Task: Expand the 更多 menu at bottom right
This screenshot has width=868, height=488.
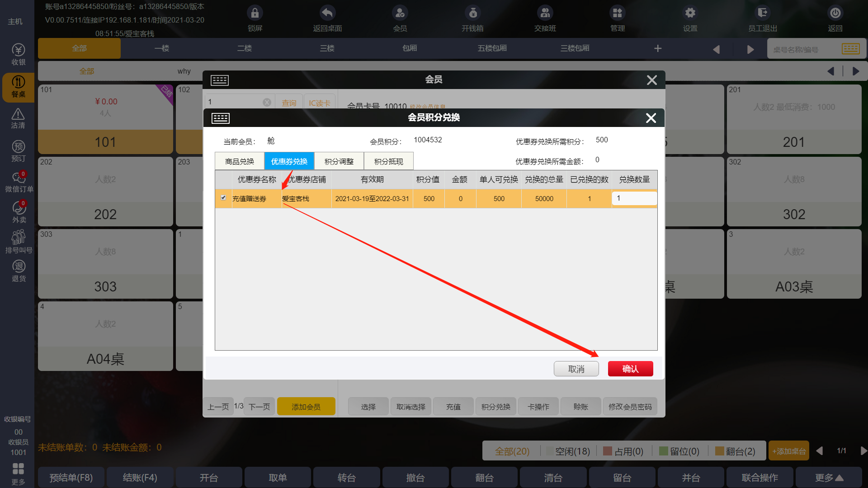Action: (829, 478)
